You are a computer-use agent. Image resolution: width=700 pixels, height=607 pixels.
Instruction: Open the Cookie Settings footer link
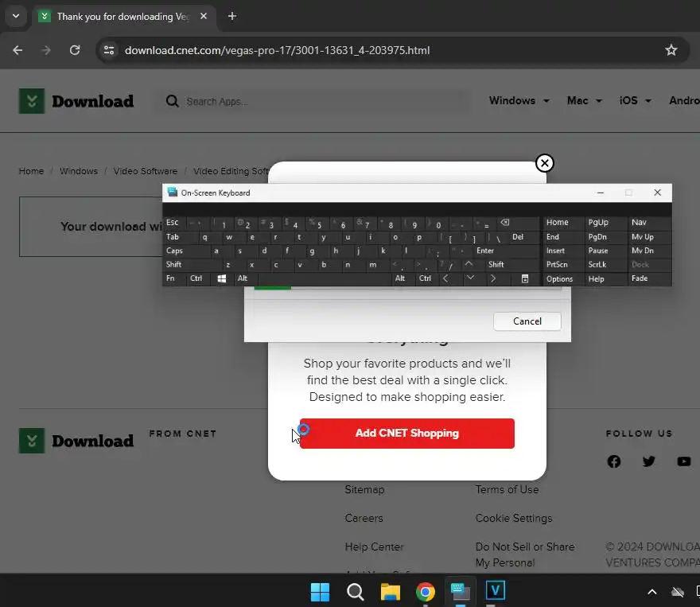514,518
